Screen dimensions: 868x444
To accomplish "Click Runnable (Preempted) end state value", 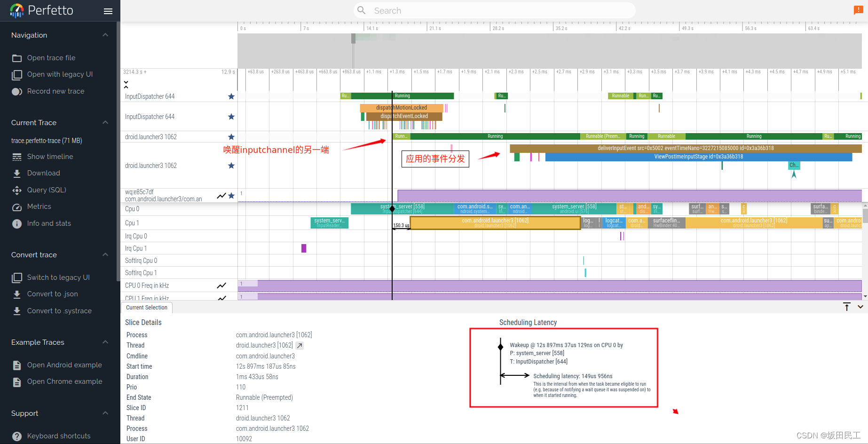I will coord(264,397).
